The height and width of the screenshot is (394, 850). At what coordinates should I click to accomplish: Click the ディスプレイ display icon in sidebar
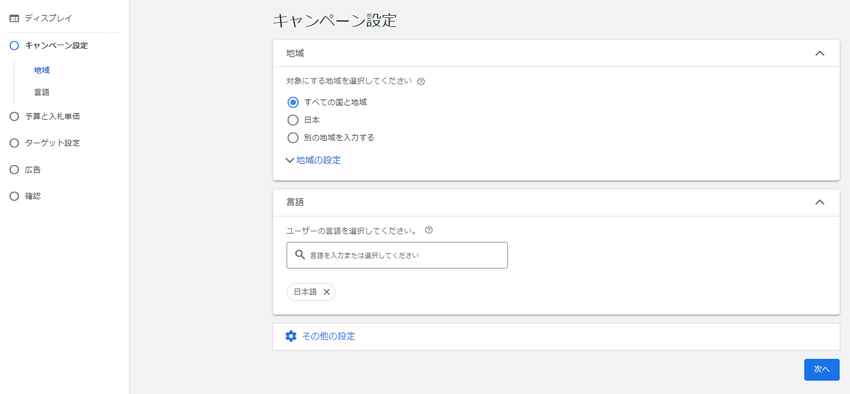[x=14, y=18]
